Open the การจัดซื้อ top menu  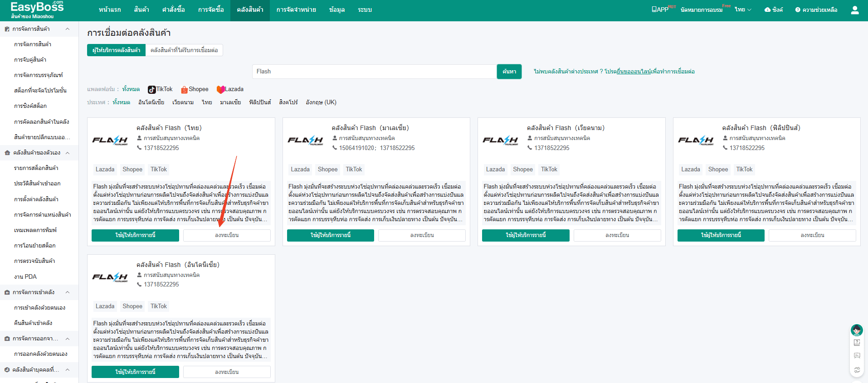[x=211, y=10]
